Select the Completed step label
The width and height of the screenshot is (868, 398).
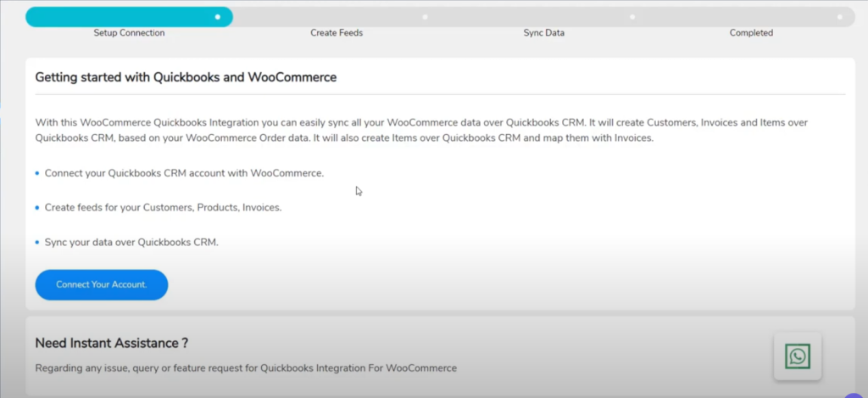coord(751,33)
